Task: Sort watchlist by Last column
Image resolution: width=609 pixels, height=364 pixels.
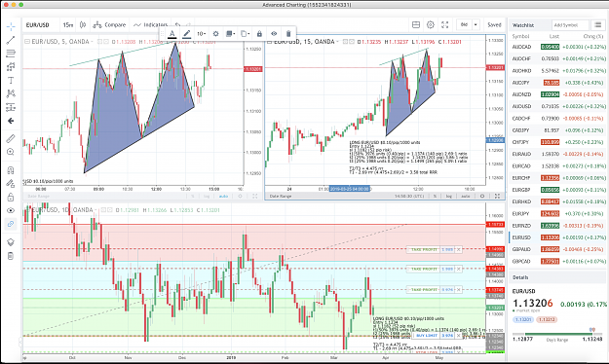Action: coord(554,36)
